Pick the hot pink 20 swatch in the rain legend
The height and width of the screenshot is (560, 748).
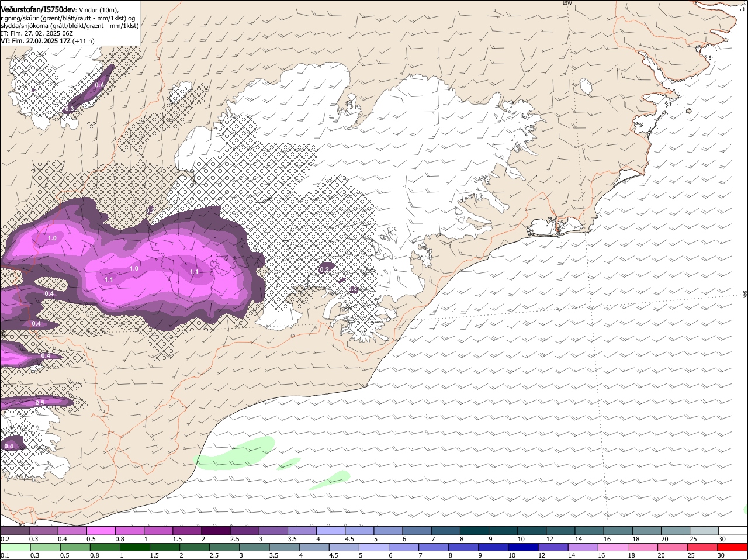click(x=672, y=547)
